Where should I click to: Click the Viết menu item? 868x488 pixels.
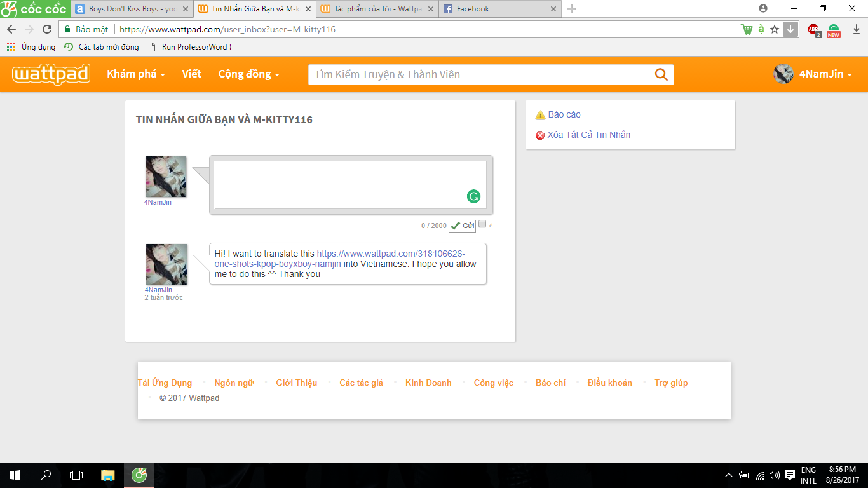pyautogui.click(x=191, y=74)
